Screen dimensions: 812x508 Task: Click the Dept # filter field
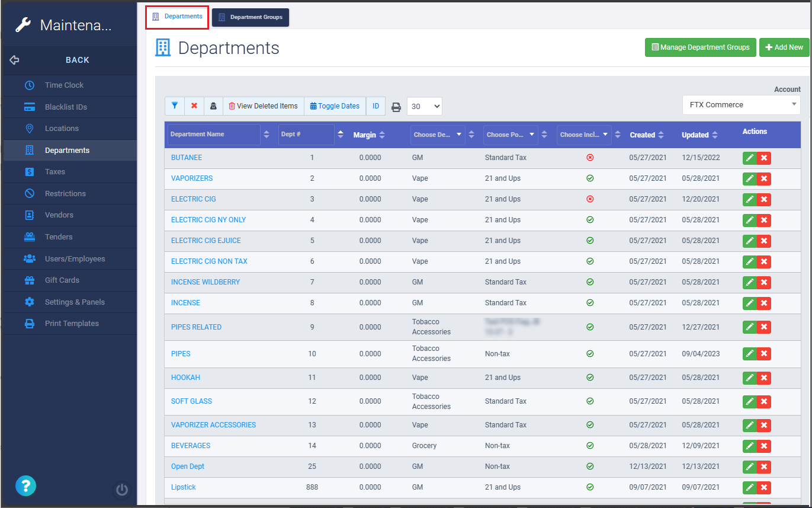coord(307,135)
